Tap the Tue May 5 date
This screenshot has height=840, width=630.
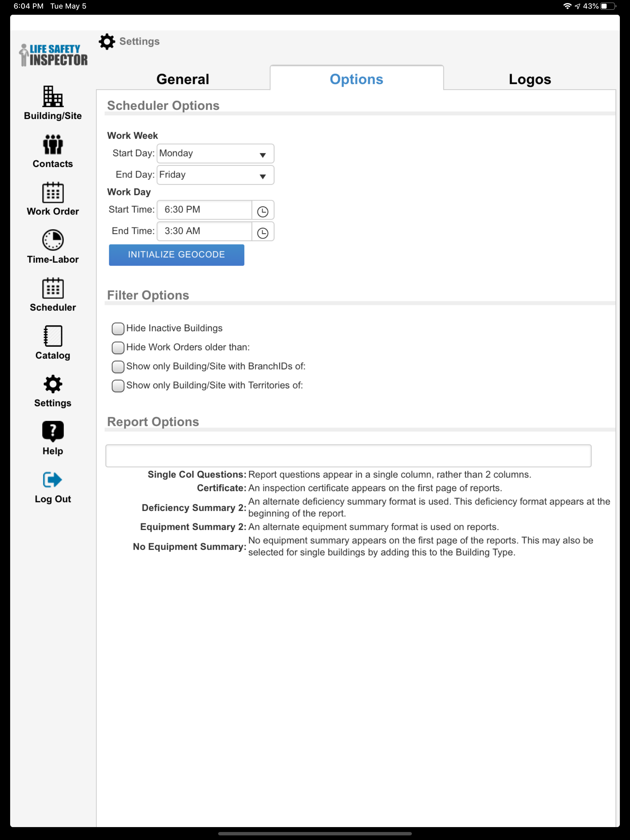68,6
